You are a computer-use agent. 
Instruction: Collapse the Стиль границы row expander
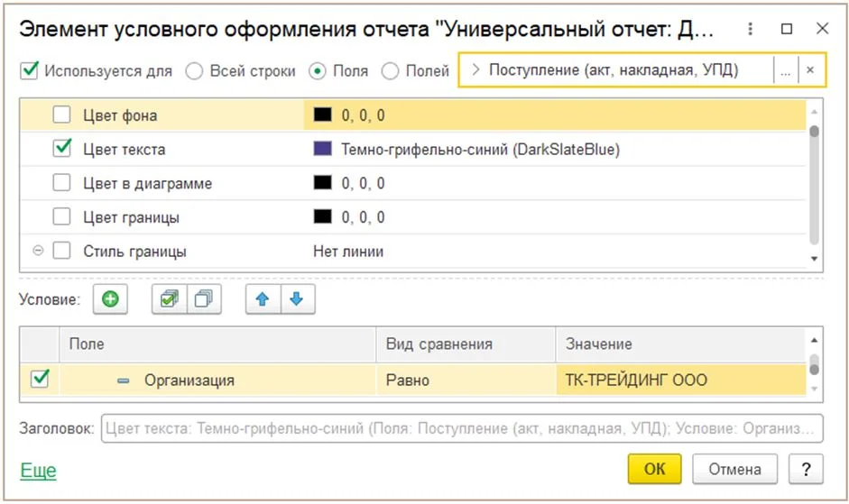click(x=38, y=251)
